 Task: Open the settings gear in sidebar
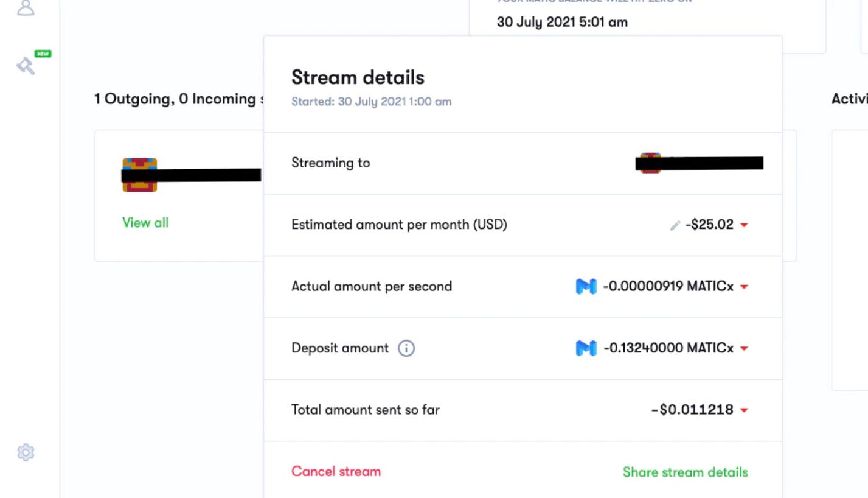tap(26, 452)
